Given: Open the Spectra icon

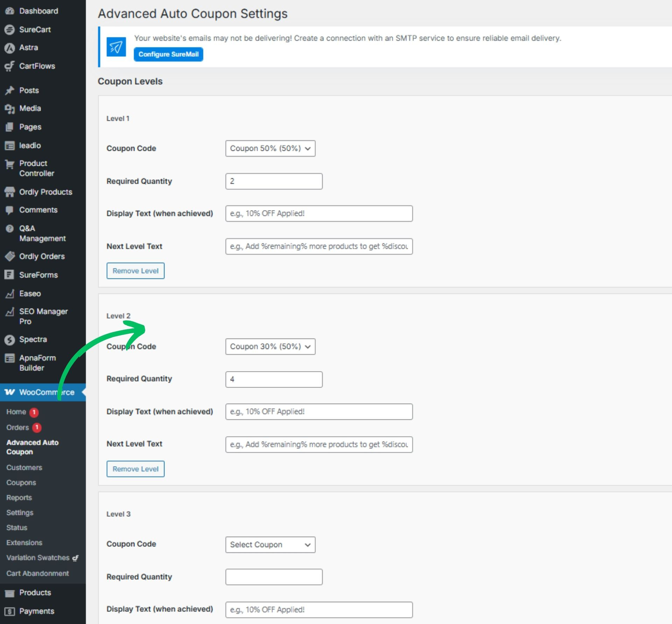Looking at the screenshot, I should [x=10, y=339].
